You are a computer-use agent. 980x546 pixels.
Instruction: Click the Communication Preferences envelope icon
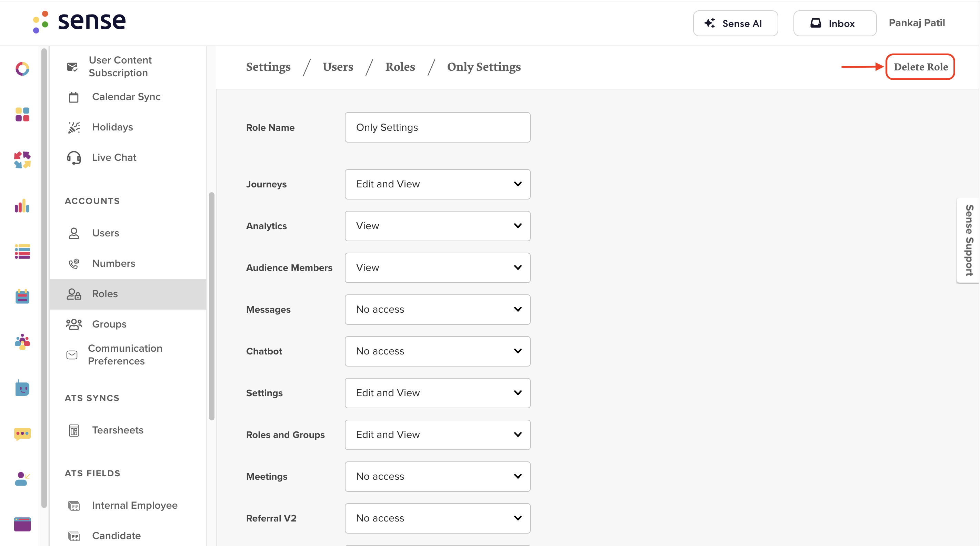click(x=72, y=355)
